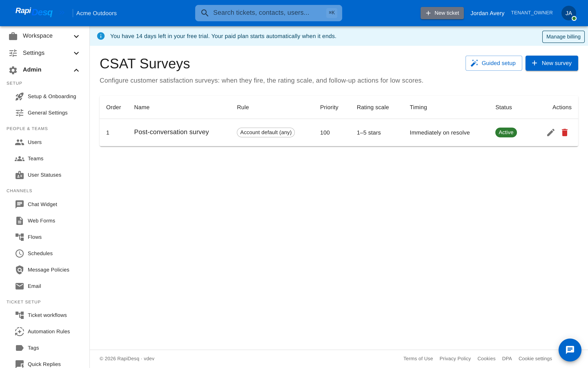Create a New survey

click(x=551, y=63)
